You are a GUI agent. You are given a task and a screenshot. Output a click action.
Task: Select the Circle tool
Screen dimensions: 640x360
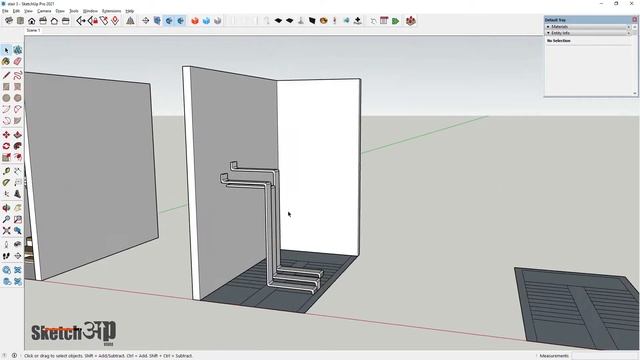click(6, 98)
